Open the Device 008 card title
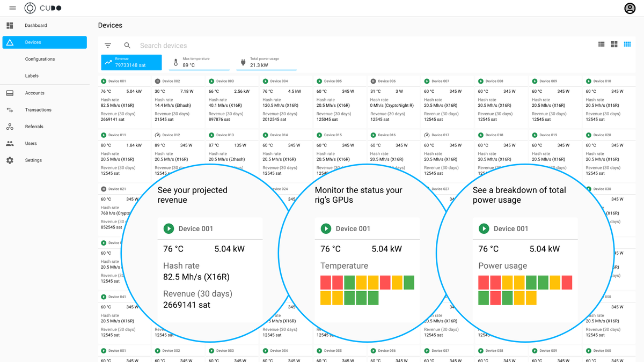This screenshot has height=362, width=644. pos(494,81)
